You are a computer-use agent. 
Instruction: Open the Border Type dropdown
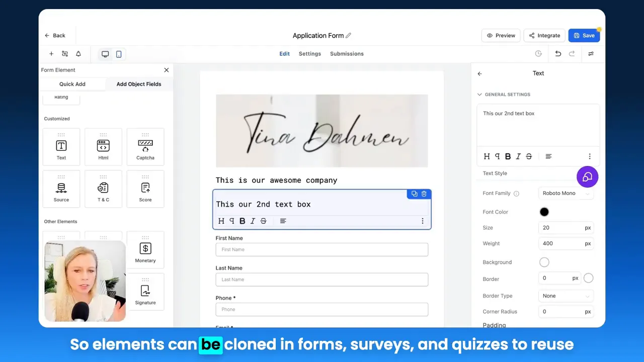point(566,296)
